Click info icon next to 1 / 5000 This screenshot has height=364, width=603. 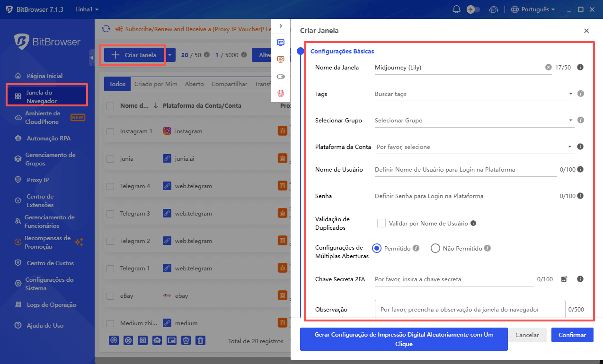[x=244, y=55]
